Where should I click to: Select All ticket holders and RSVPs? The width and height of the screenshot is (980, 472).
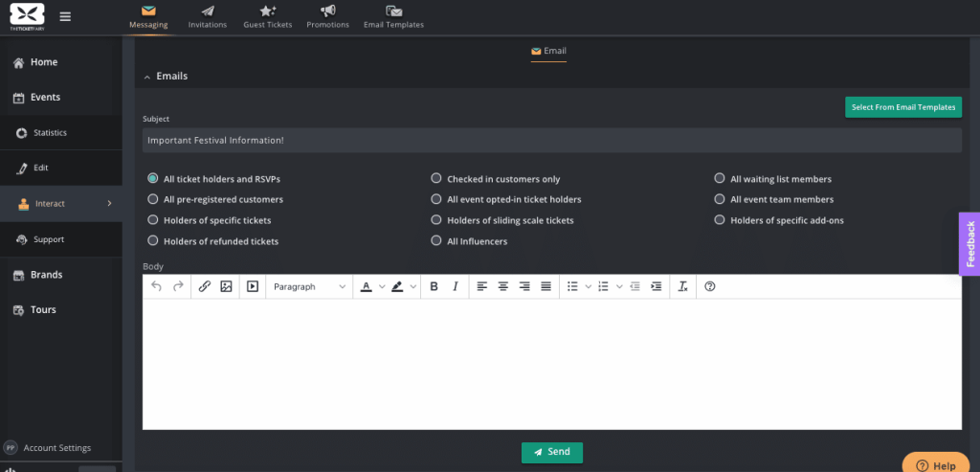point(152,178)
